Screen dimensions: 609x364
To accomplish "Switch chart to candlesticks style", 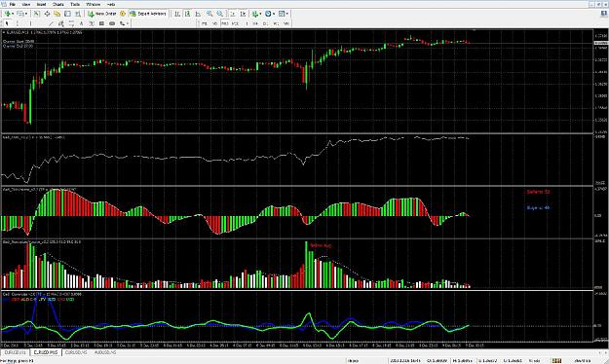I will coord(187,14).
